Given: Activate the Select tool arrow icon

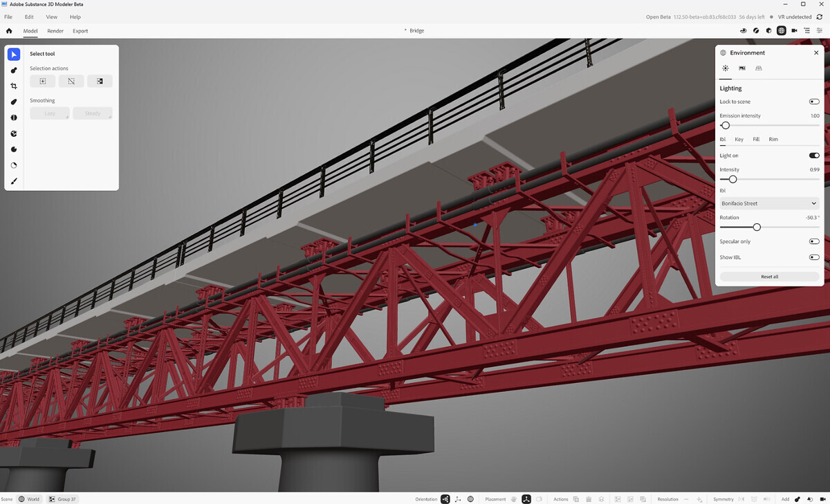Looking at the screenshot, I should click(x=14, y=54).
